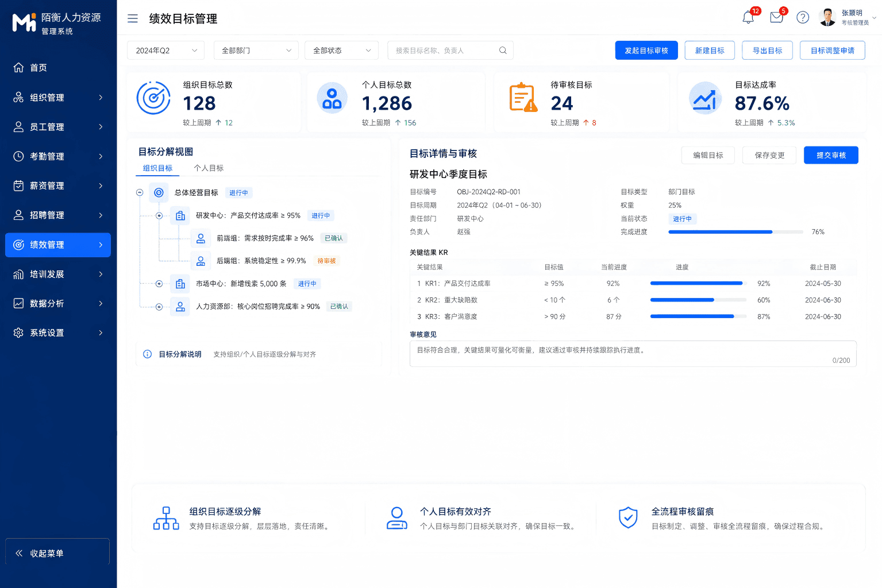This screenshot has width=882, height=588.
Task: Click 编辑目标 button
Action: 708,155
